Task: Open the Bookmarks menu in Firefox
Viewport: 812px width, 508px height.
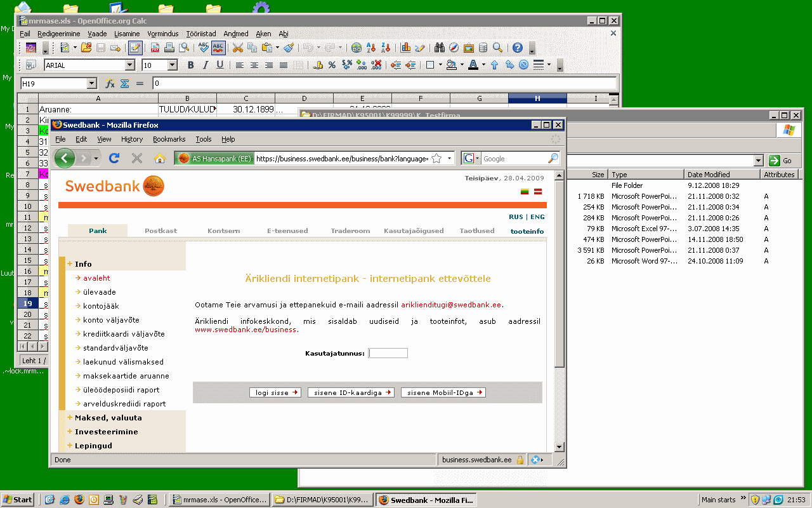Action: click(169, 139)
